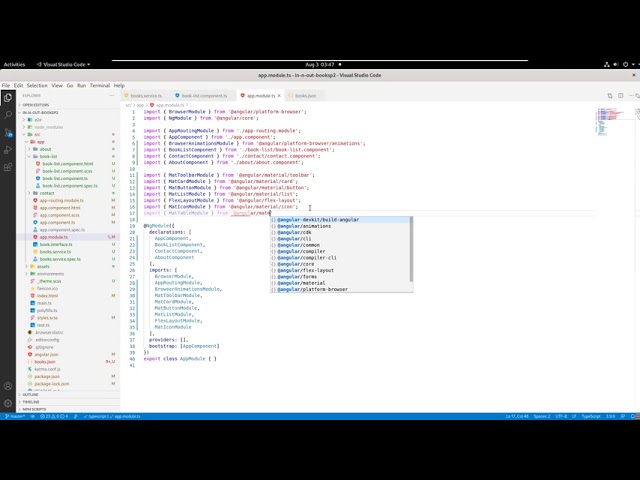Expand the Open Editors section

tap(36, 105)
